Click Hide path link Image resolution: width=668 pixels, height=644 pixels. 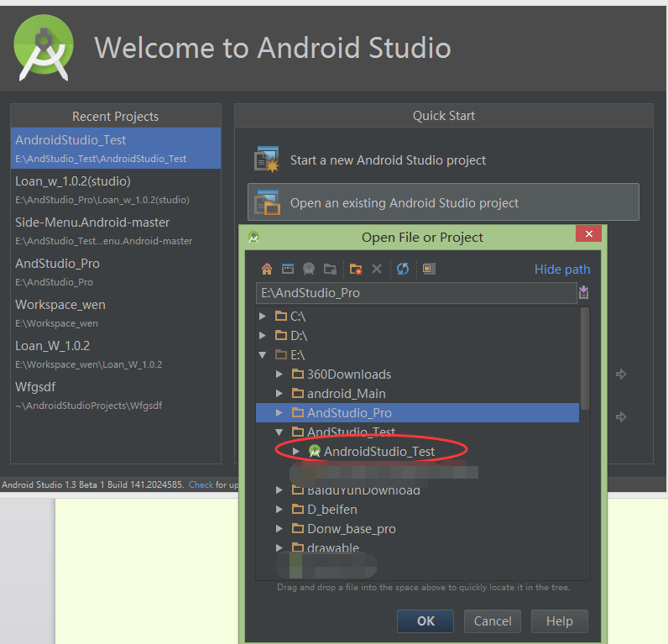point(561,270)
